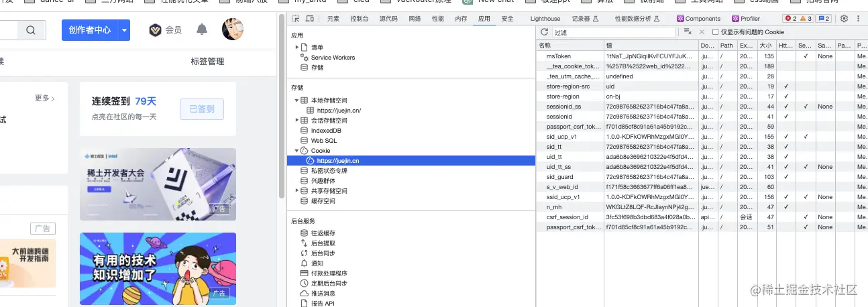The image size is (868, 307).
Task: Switch to the 元素 DevTools tab
Action: click(x=333, y=19)
